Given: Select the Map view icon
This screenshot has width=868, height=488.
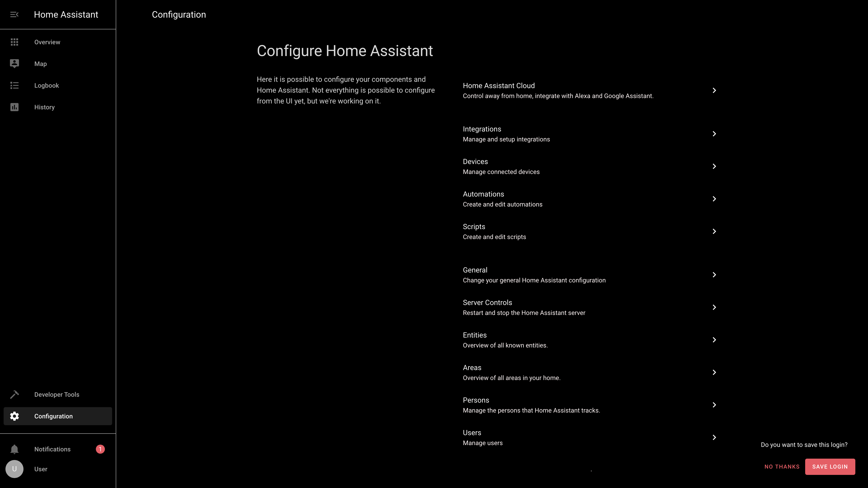Looking at the screenshot, I should tap(14, 64).
